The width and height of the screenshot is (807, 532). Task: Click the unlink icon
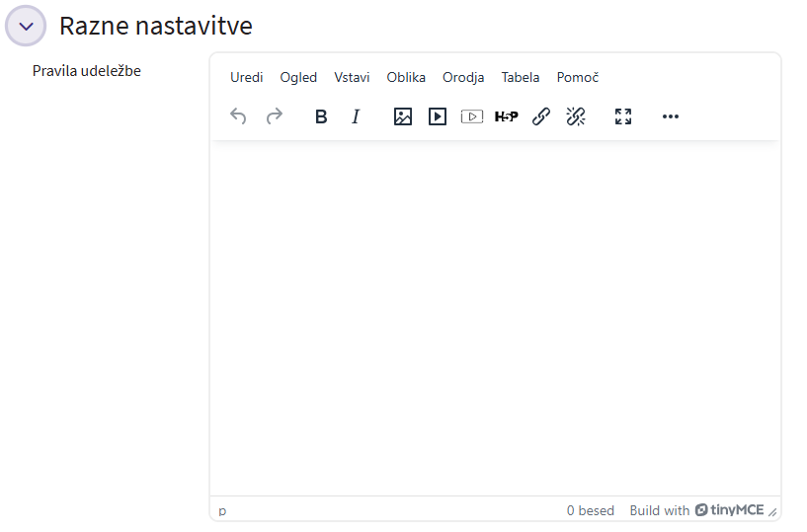(576, 116)
